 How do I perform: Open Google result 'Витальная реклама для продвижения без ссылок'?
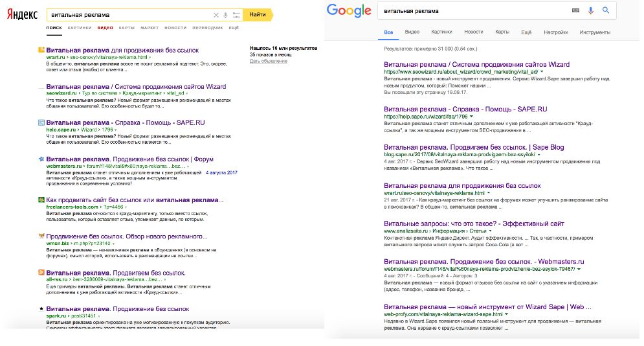pyautogui.click(x=462, y=186)
